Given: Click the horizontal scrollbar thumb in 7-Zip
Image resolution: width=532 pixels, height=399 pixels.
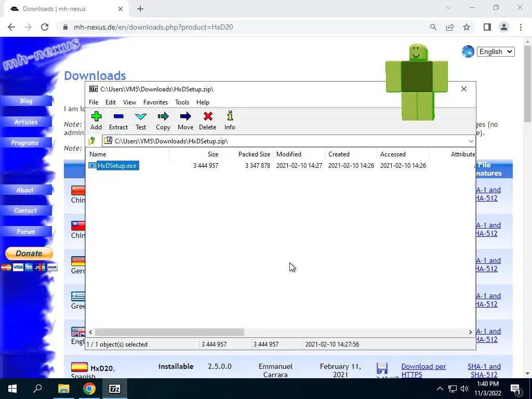Looking at the screenshot, I should (169, 332).
